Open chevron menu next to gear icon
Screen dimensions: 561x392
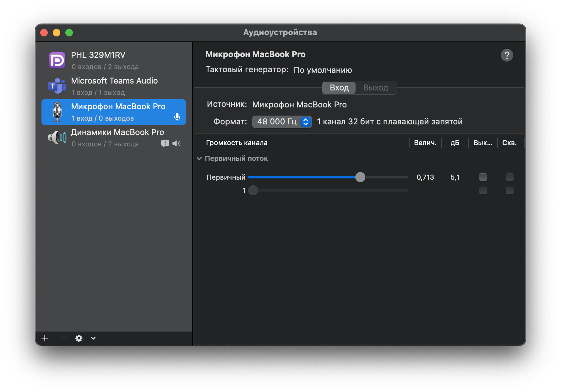point(93,338)
